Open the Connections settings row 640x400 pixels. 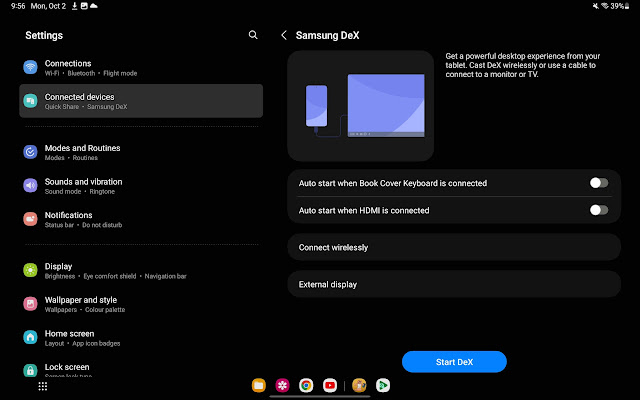tap(141, 67)
